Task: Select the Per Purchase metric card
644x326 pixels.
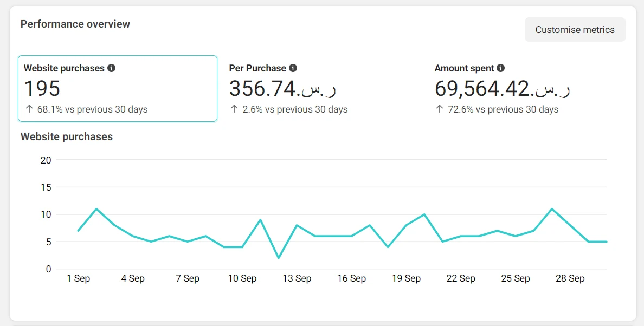Action: pos(323,88)
